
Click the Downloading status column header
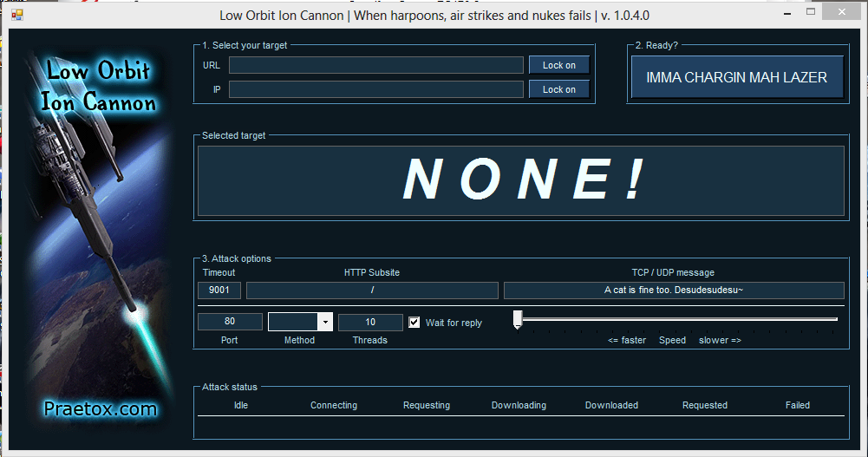pos(519,405)
